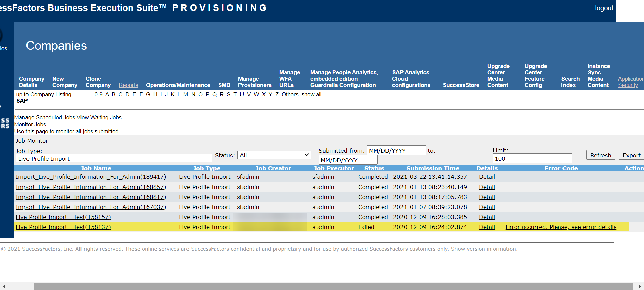Screen dimensions: 644x290
Task: Click Error occurred, see error details link
Action: (561, 227)
